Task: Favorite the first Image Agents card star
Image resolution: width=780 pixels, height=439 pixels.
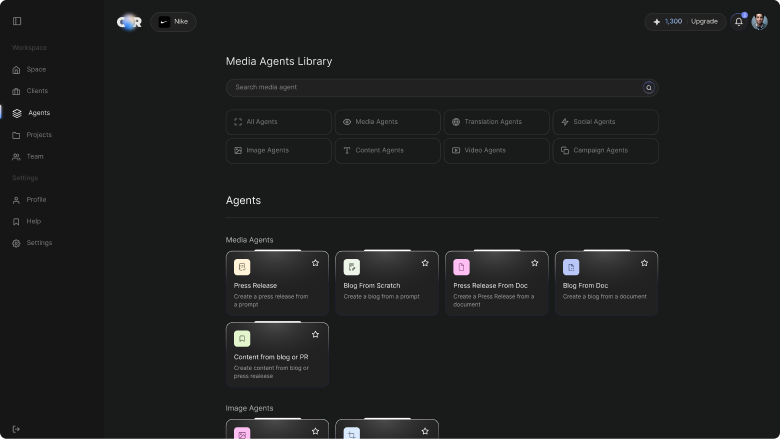Action: click(x=315, y=431)
